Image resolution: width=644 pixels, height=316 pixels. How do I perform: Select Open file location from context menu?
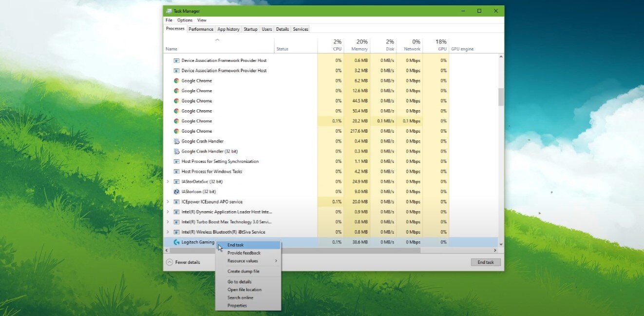point(245,290)
